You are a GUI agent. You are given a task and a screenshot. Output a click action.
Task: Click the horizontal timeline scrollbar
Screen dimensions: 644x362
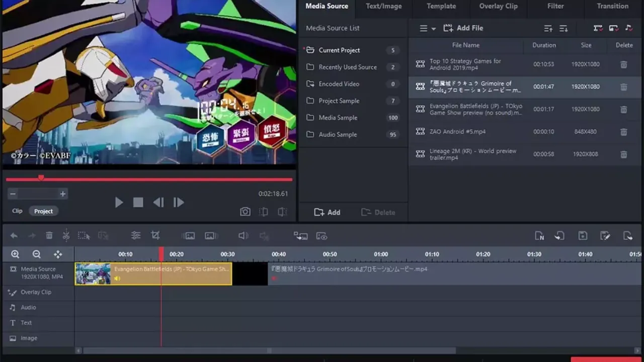269,350
